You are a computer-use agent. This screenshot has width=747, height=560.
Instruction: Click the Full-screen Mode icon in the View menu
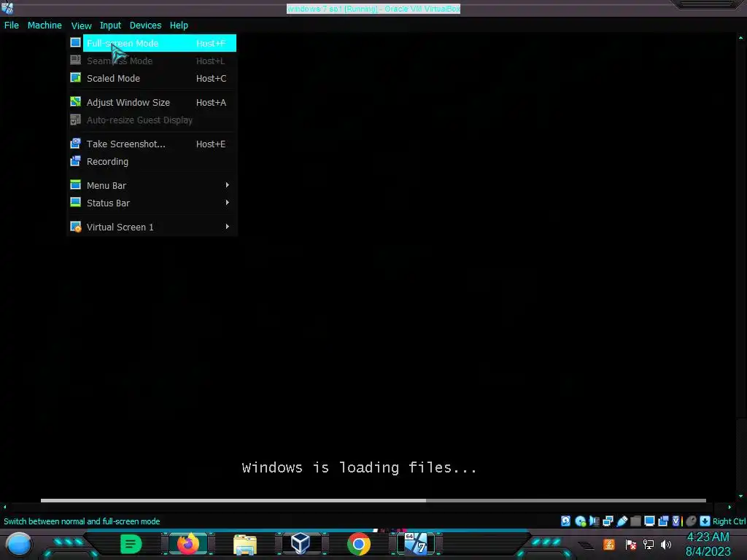75,43
